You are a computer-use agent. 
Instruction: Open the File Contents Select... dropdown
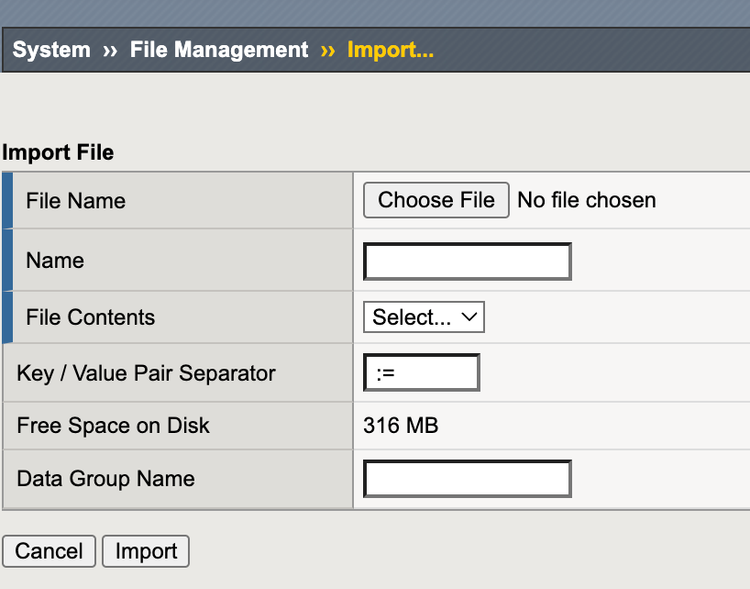(424, 317)
